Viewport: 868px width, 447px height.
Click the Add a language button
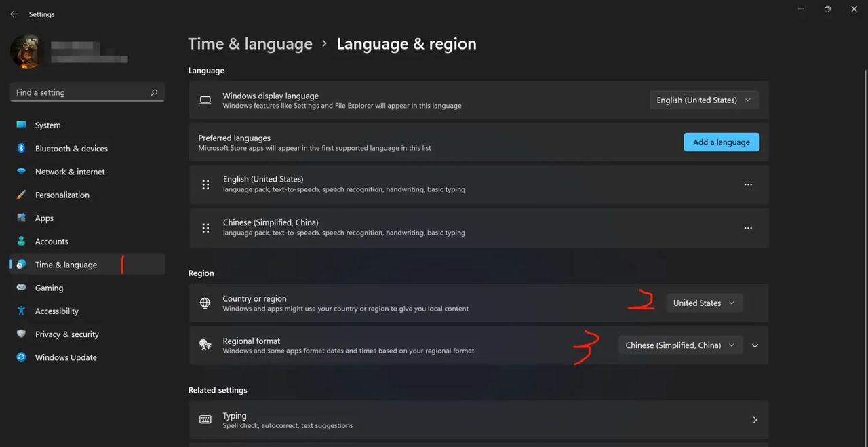tap(721, 142)
